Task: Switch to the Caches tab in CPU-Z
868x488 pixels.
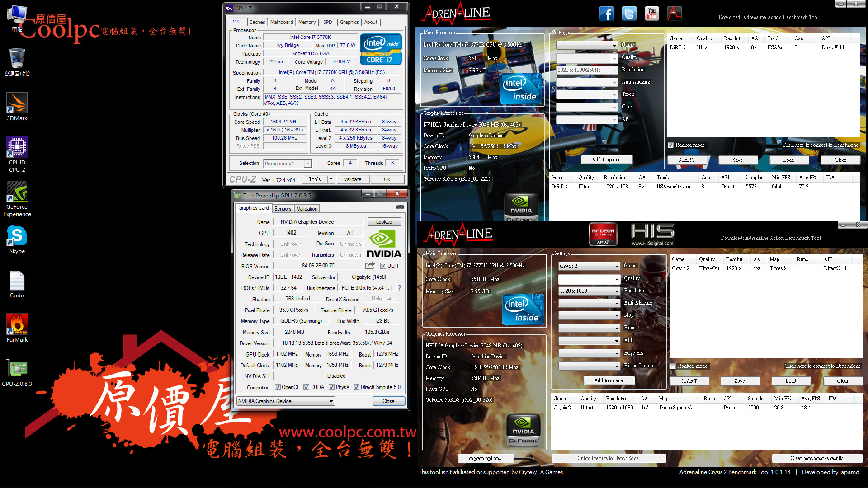Action: coord(257,22)
